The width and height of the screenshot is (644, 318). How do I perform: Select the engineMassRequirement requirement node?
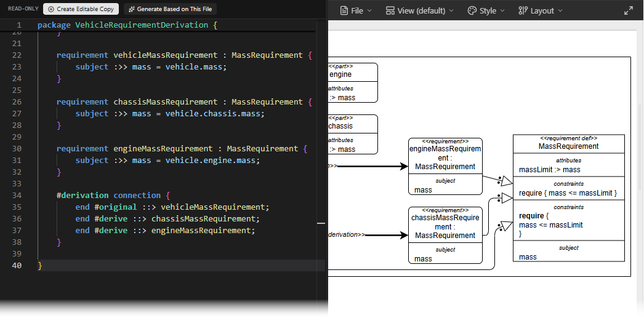click(x=445, y=157)
